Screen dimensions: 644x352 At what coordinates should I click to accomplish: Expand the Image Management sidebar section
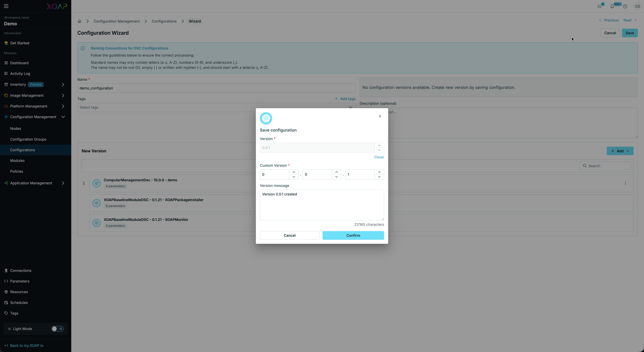[x=63, y=96]
